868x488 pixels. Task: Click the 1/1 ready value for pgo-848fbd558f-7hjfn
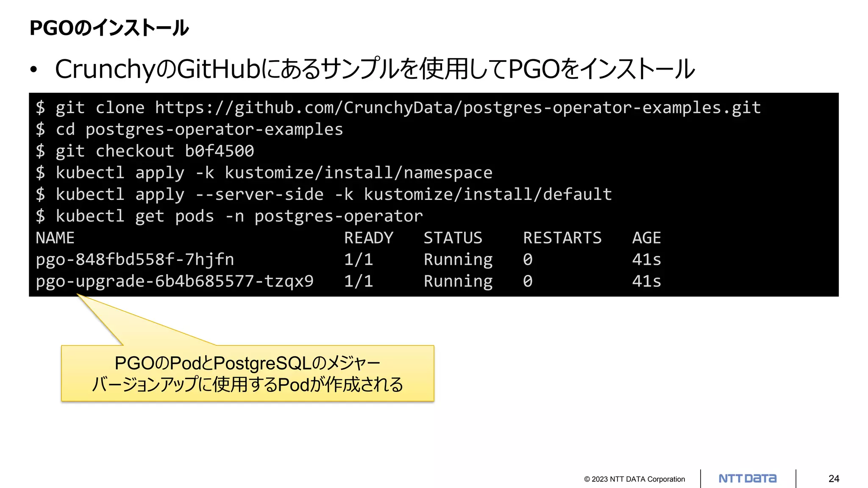coord(359,259)
